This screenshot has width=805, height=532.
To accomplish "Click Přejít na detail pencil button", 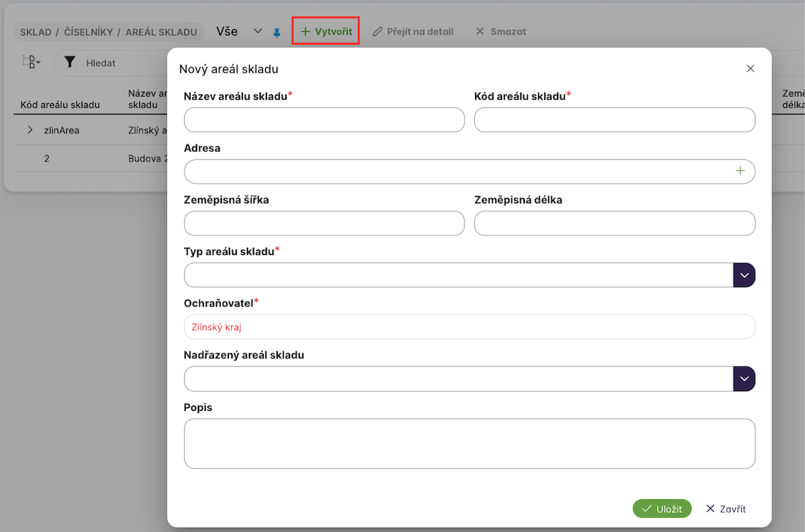I will (413, 32).
